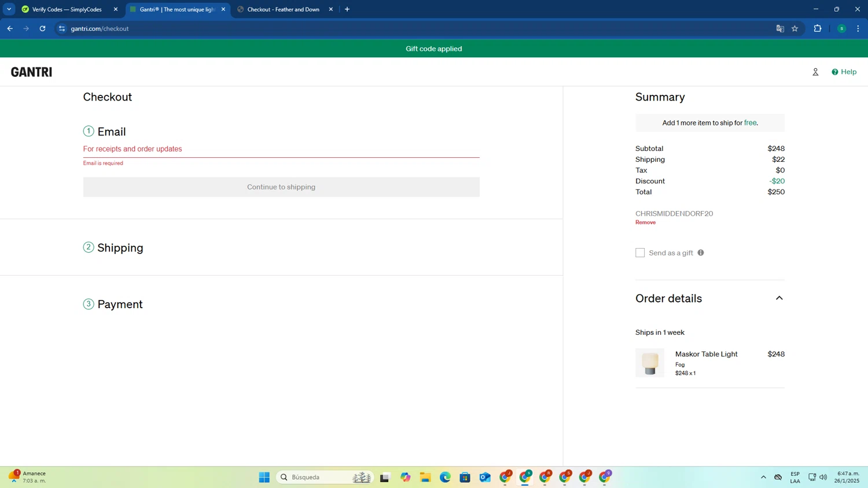
Task: Open the Maskor Table Light thumbnail
Action: 650,363
